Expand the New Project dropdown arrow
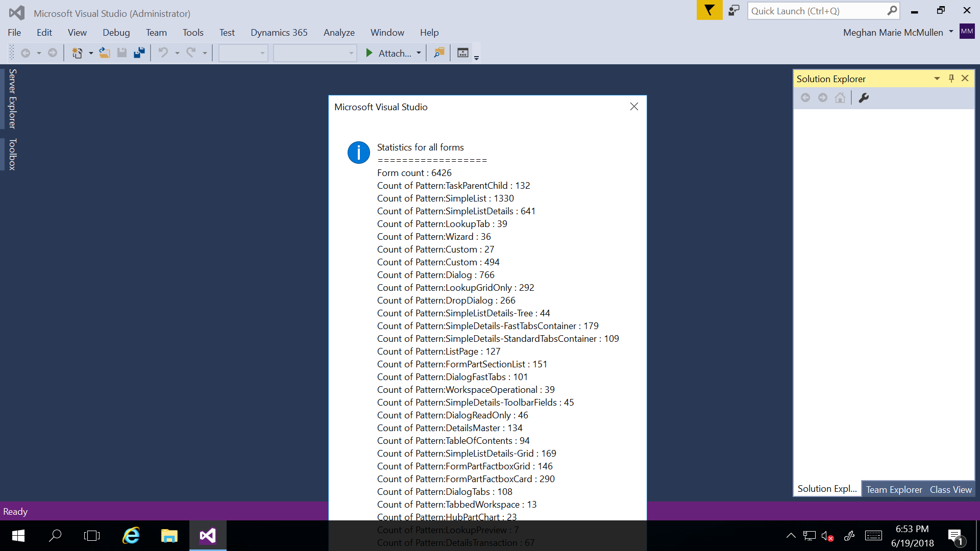Viewport: 980px width, 551px height. click(x=91, y=53)
